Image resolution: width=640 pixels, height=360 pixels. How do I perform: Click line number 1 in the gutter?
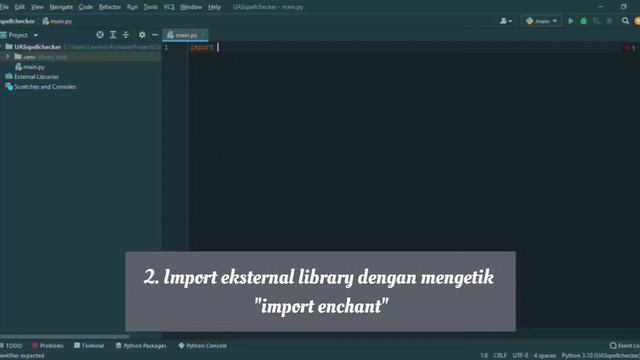click(166, 48)
